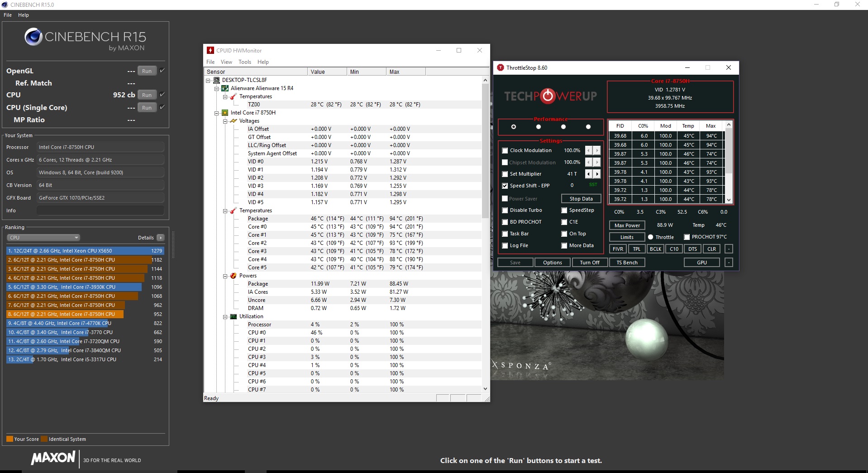Open the Ranking CPU dropdown
Screen dimensions: 868x473
(x=43, y=238)
